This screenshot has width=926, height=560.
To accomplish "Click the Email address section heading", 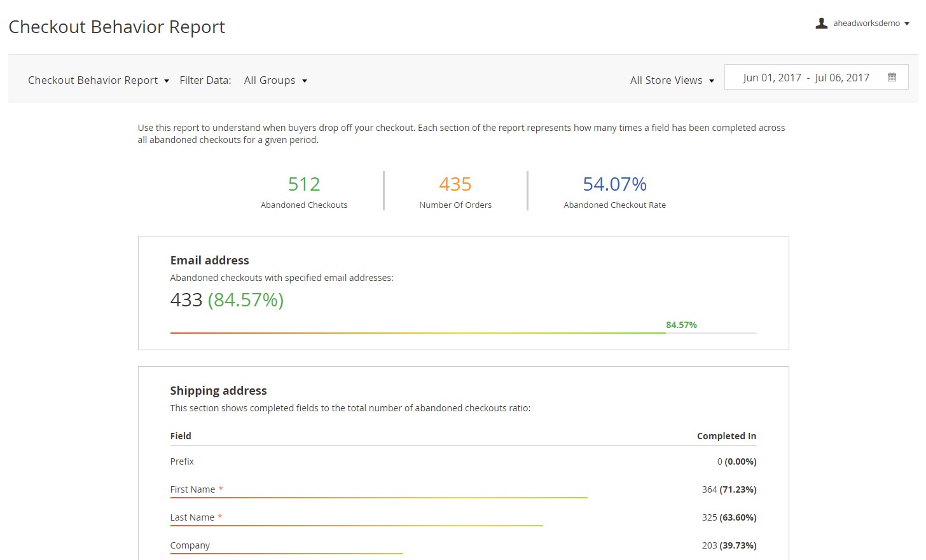I will pos(209,261).
